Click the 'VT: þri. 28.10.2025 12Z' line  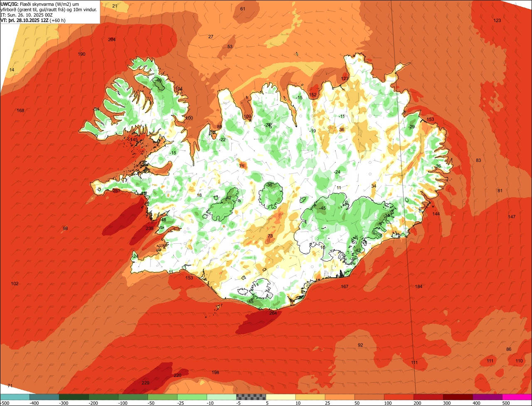tap(33, 20)
